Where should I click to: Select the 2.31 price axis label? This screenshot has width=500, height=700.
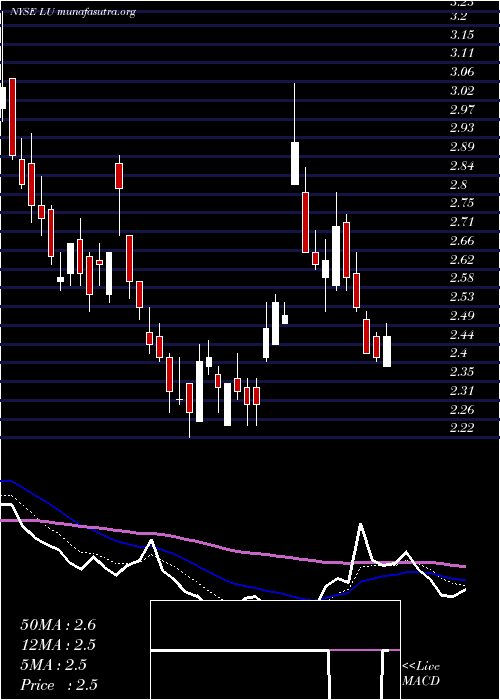pos(462,391)
